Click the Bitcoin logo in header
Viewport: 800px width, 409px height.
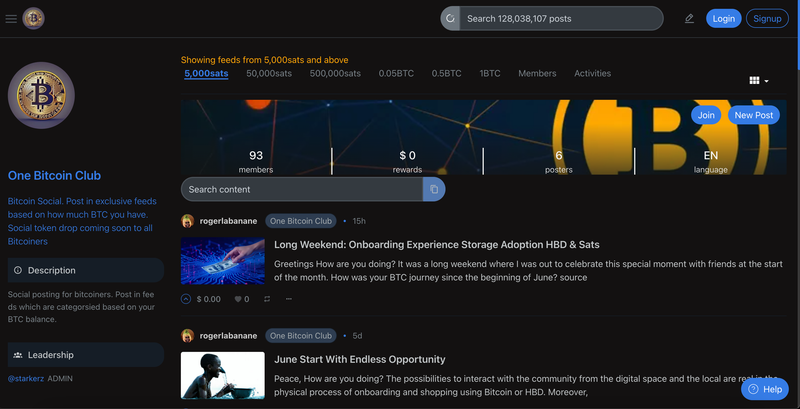[x=34, y=18]
